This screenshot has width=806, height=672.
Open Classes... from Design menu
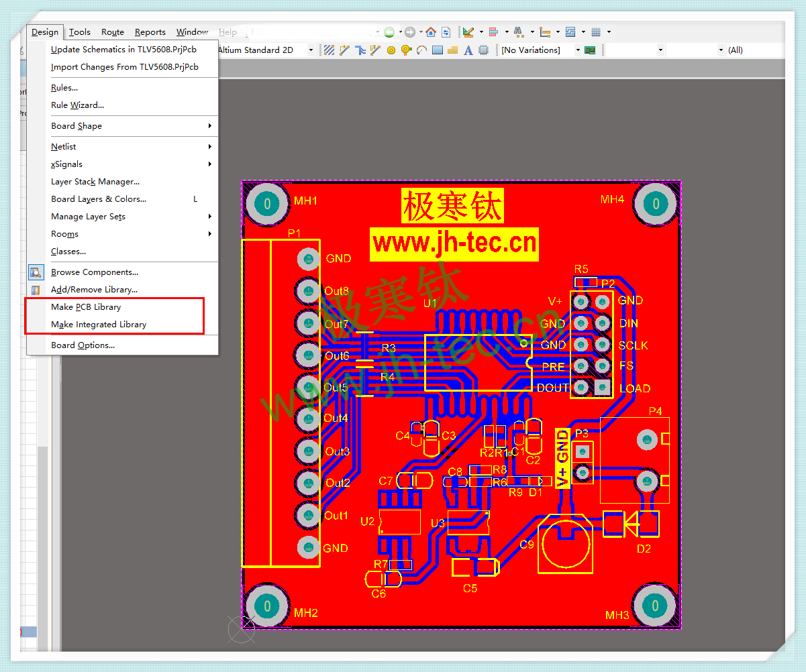(x=123, y=251)
